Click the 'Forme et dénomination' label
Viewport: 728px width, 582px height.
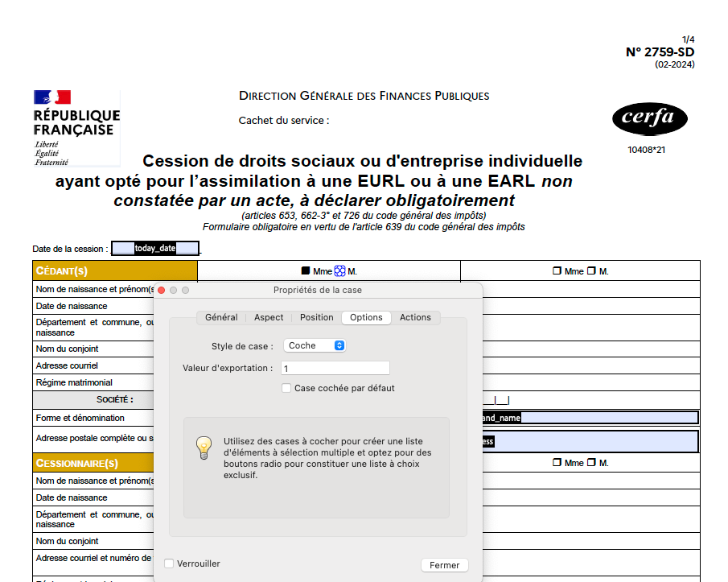point(80,418)
